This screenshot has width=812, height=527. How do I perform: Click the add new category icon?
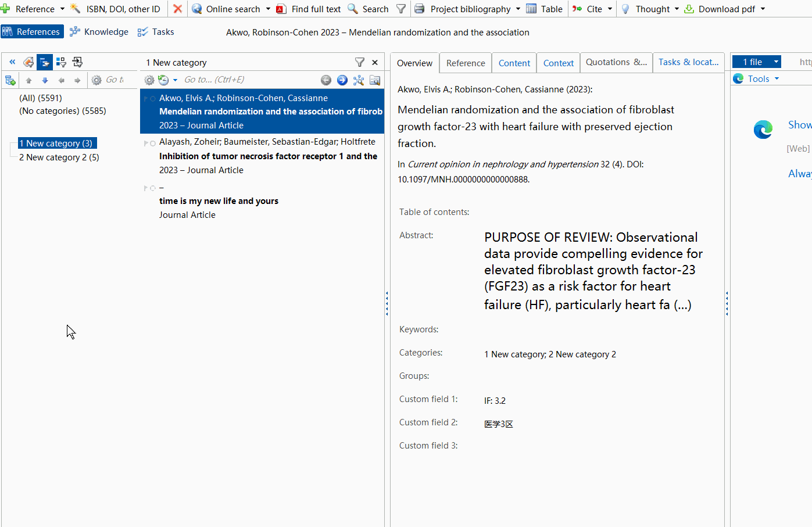pos(10,80)
